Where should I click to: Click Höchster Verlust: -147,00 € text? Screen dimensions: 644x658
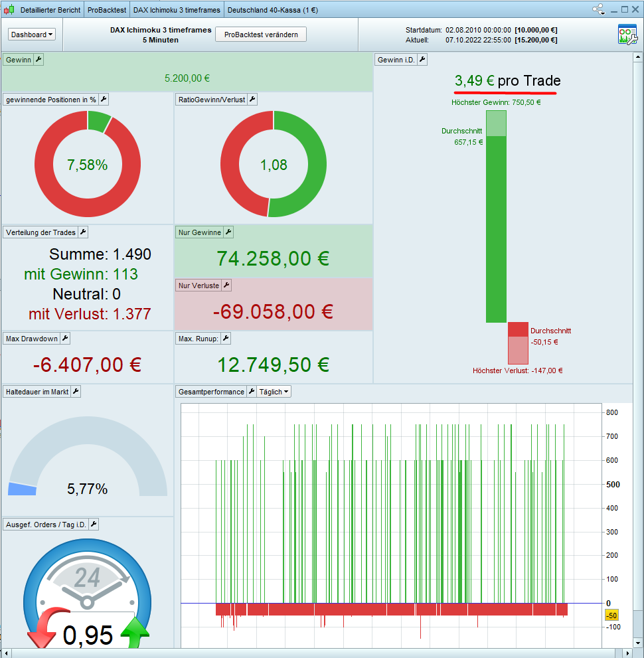(x=518, y=370)
